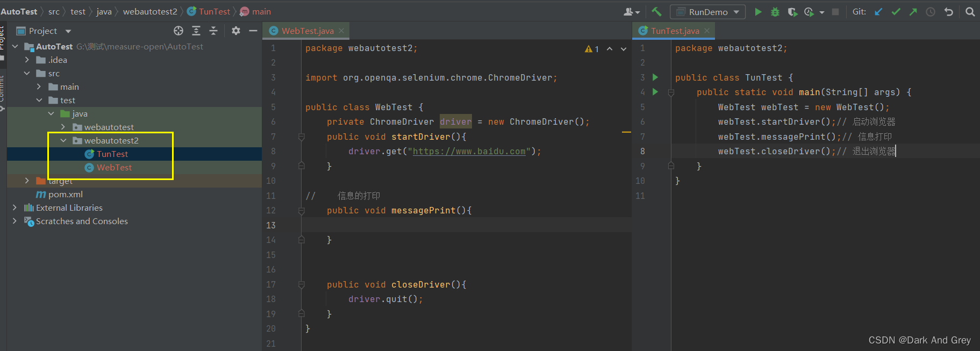Click run gutter icon beside class TunTest
This screenshot has height=351, width=980.
655,77
